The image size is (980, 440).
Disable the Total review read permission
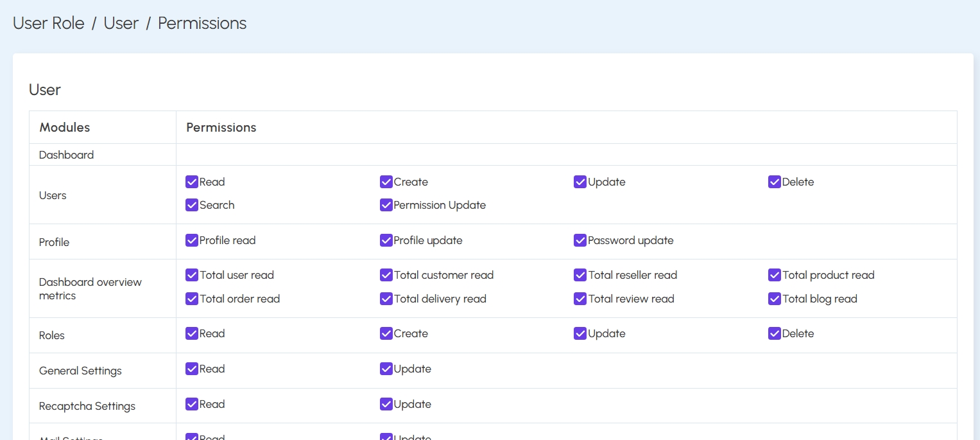tap(580, 299)
